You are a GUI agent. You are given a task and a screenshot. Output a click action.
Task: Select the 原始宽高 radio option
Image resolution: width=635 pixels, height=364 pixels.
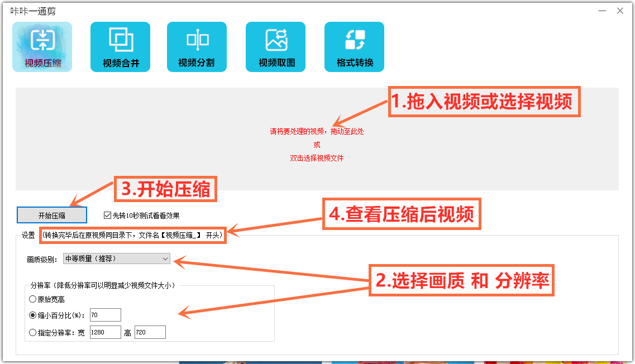pos(34,299)
